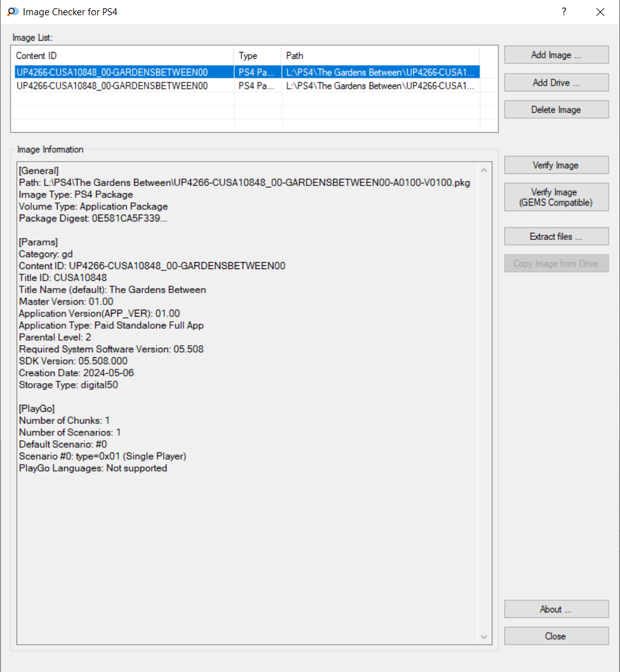Screen dimensions: 620x672
Task: Click the Scenario #0 Single Player line
Action: tap(103, 456)
